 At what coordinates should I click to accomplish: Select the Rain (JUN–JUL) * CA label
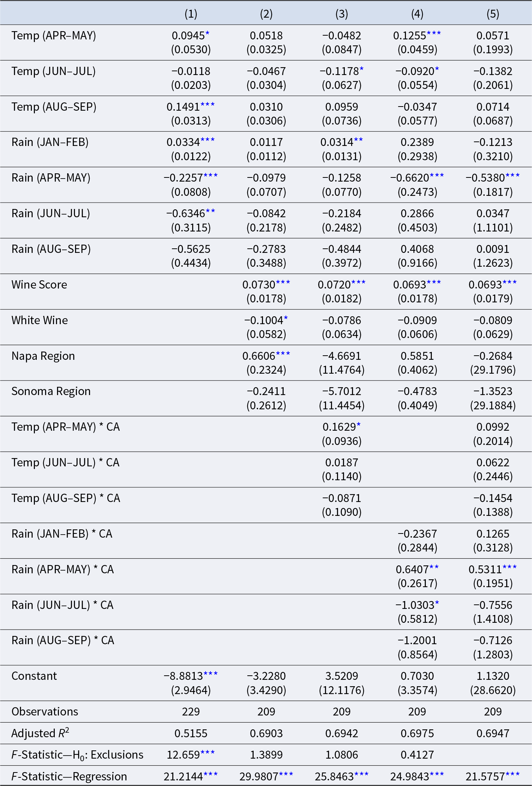pos(63,605)
